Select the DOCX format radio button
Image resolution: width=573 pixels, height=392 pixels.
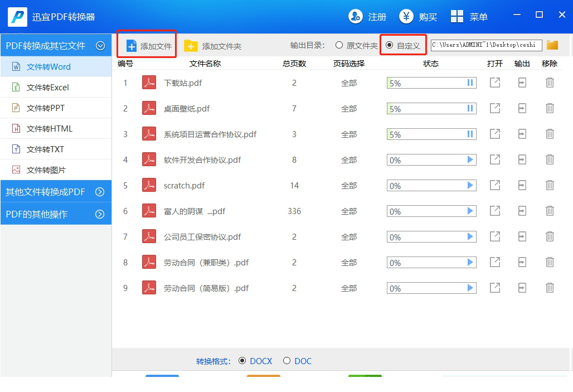(x=244, y=361)
